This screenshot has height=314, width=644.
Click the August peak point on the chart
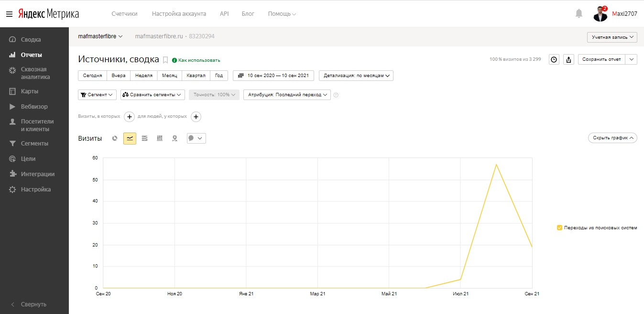496,164
